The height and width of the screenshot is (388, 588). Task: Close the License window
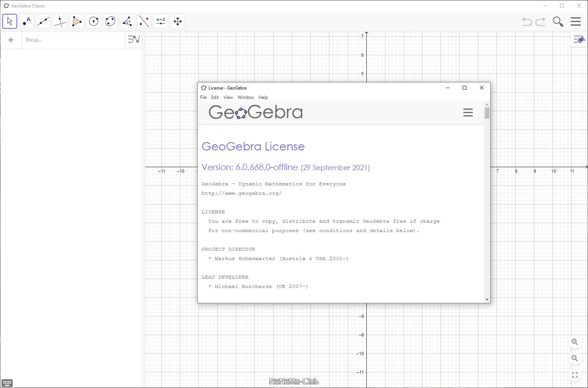[482, 88]
